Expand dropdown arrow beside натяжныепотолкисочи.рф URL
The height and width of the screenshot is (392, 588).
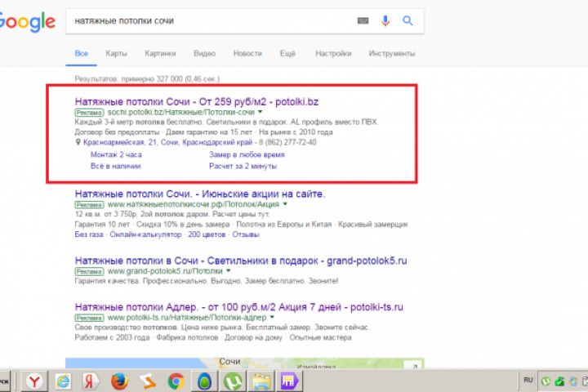point(285,204)
